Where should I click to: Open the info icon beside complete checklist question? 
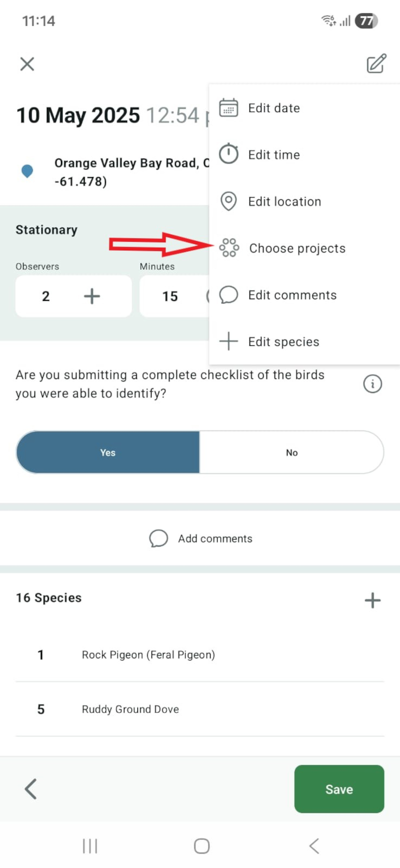coord(372,384)
